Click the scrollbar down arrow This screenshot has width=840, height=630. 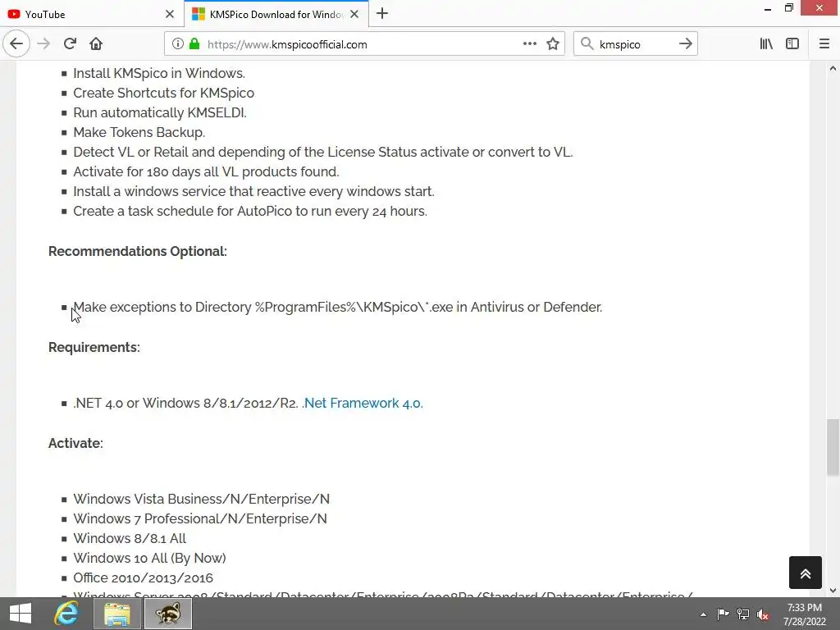click(x=833, y=591)
